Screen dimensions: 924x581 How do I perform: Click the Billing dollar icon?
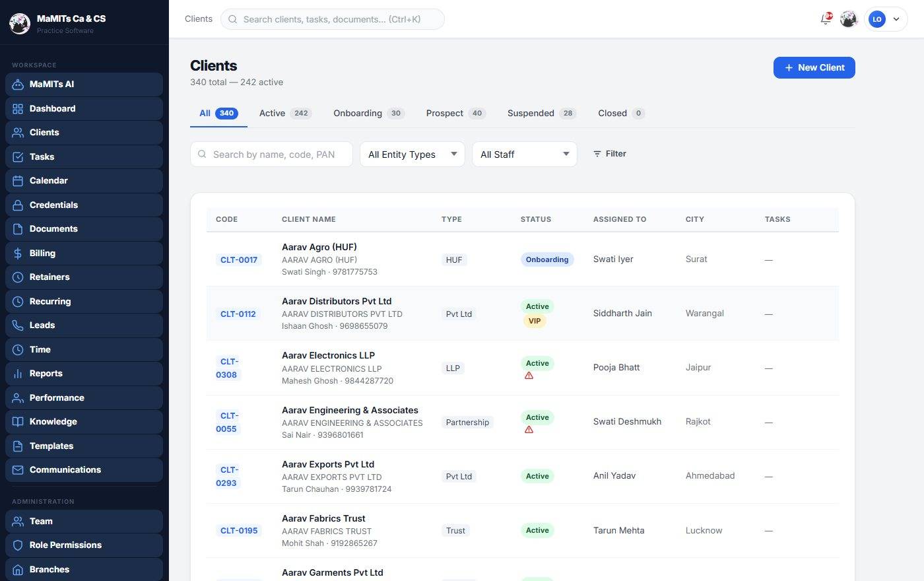[18, 254]
